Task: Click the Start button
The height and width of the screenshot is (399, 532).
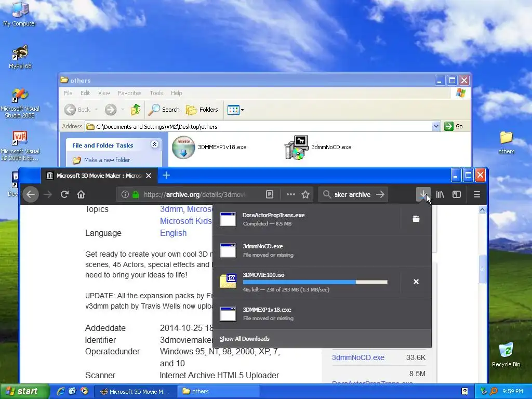Action: click(24, 392)
